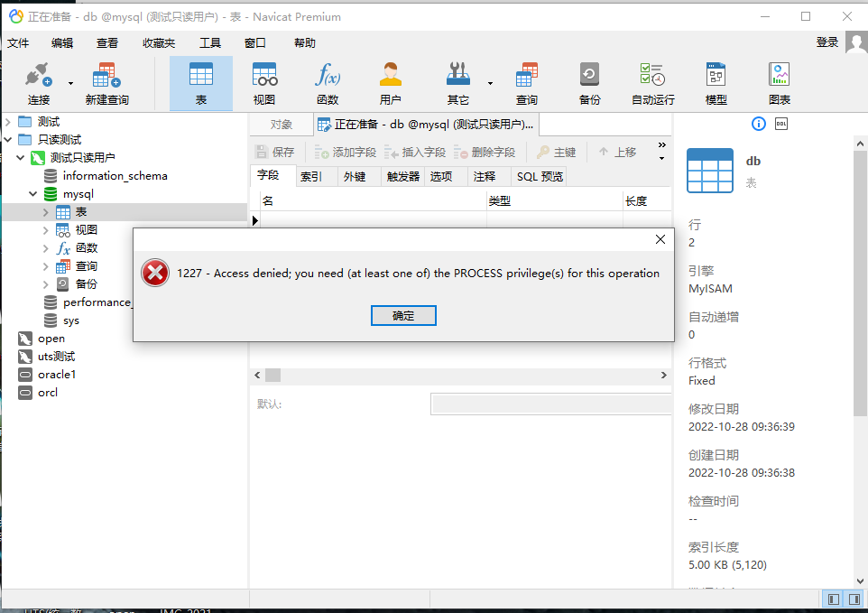Screen dimensions: 868x613
Task: Click the 登录 login link
Action: (x=827, y=42)
